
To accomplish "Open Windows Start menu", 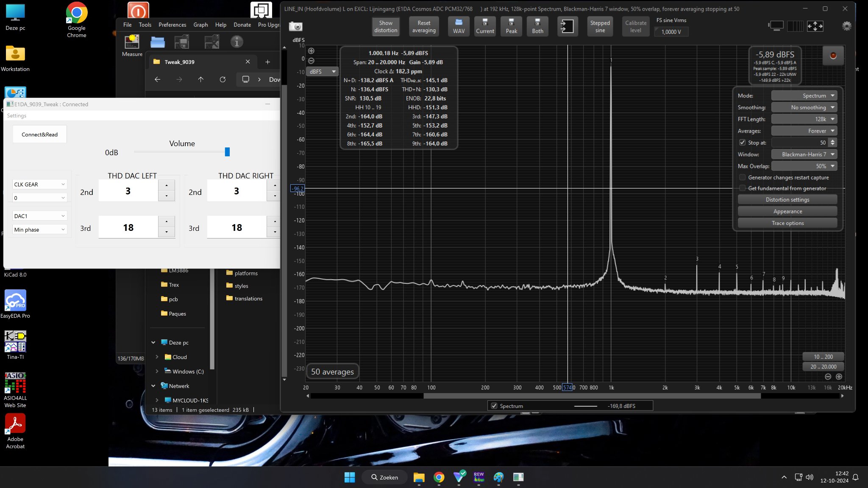I will (x=350, y=477).
